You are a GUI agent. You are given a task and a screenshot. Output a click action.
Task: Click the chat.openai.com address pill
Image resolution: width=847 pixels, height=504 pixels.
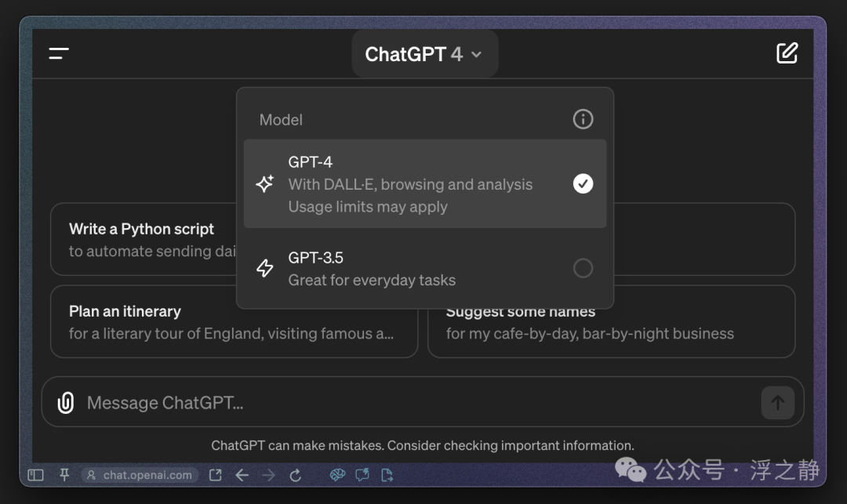click(x=140, y=475)
